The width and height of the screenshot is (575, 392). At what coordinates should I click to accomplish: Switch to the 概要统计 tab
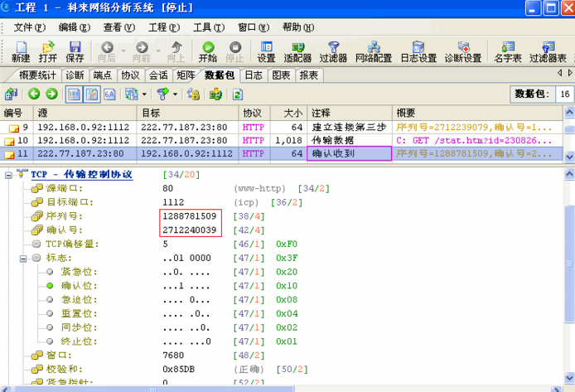coord(37,75)
